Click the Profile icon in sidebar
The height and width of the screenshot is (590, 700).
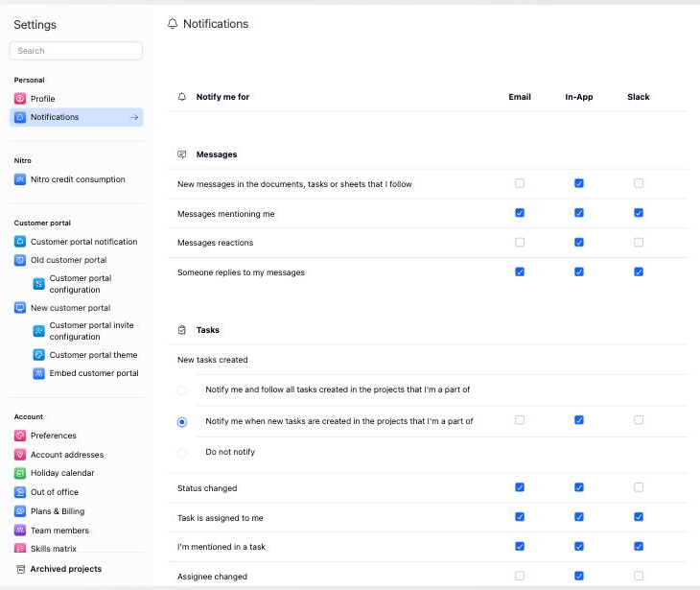[x=20, y=99]
